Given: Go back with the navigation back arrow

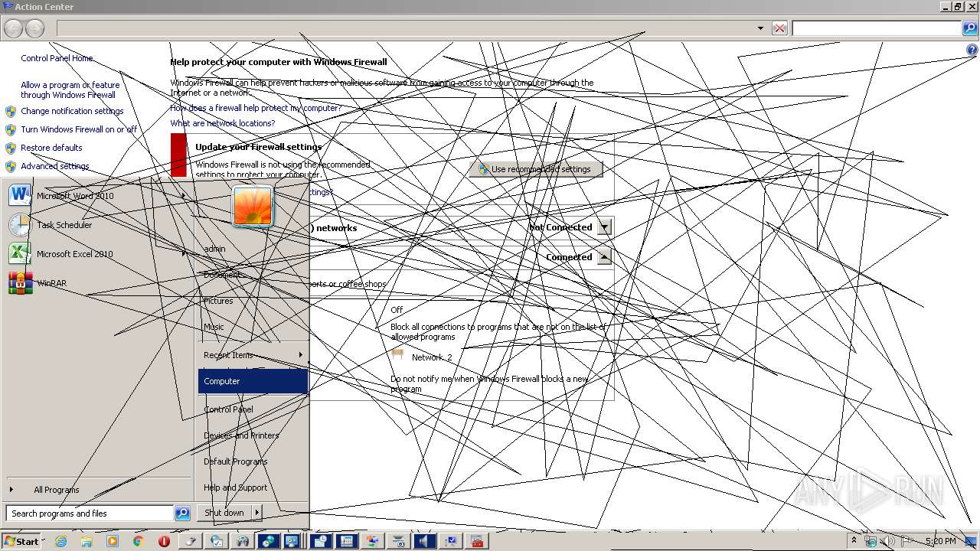Looking at the screenshot, I should tap(14, 28).
